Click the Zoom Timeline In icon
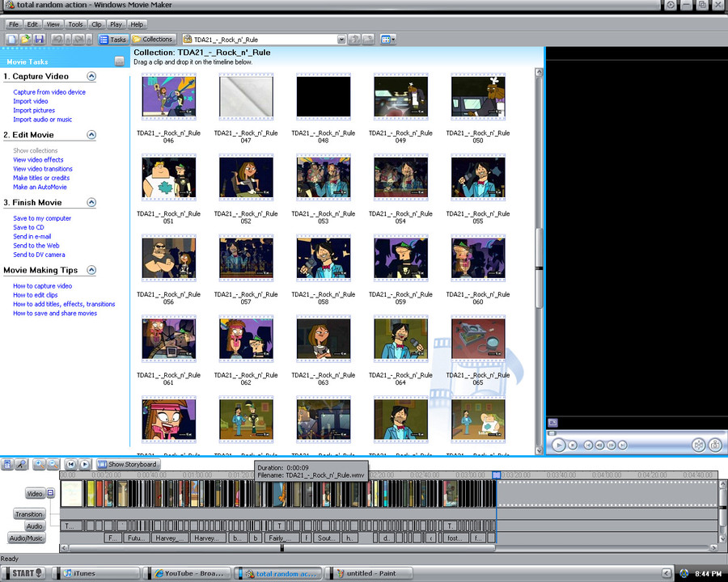728x582 pixels. [40, 464]
